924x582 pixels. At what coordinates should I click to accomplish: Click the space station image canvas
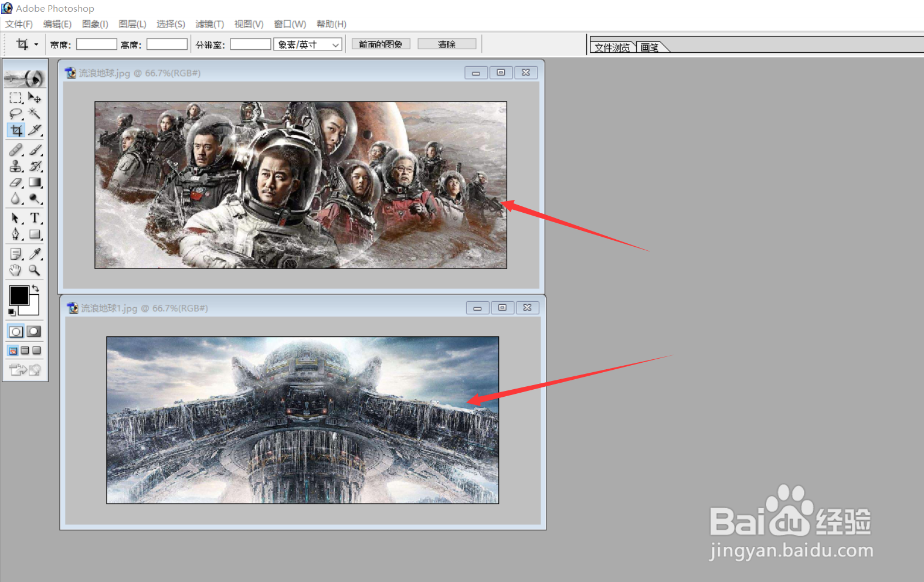[x=303, y=420]
